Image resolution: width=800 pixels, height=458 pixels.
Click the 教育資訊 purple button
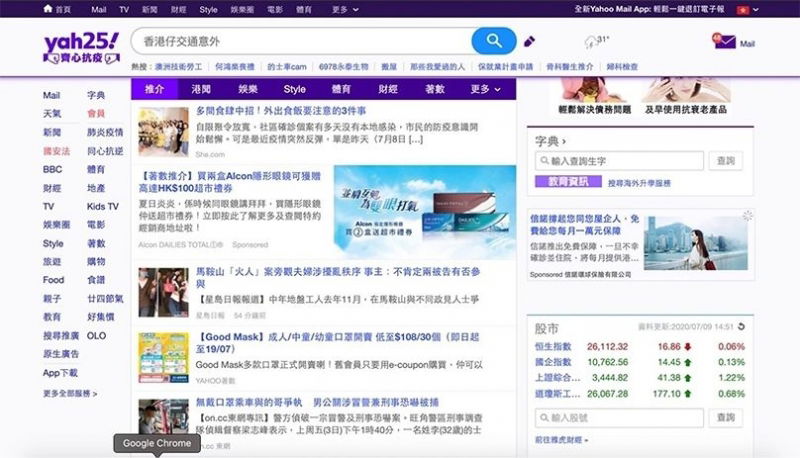click(568, 182)
